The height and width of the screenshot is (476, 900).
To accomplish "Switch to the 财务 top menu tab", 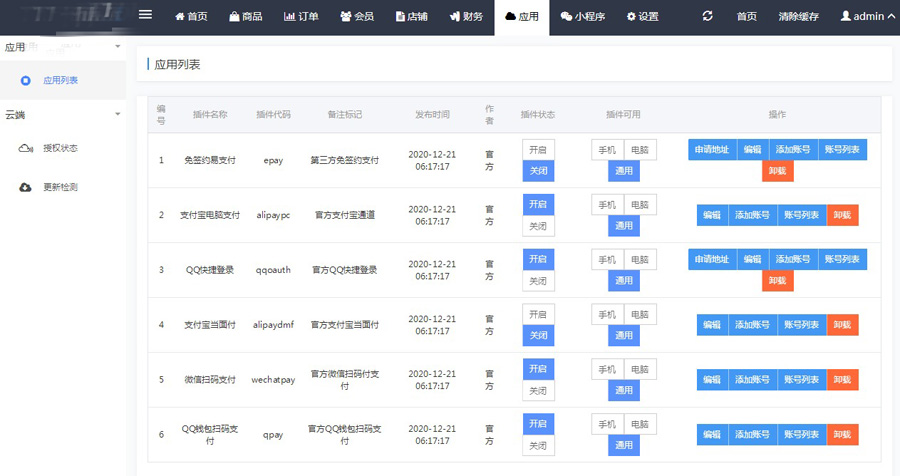I will 466,16.
